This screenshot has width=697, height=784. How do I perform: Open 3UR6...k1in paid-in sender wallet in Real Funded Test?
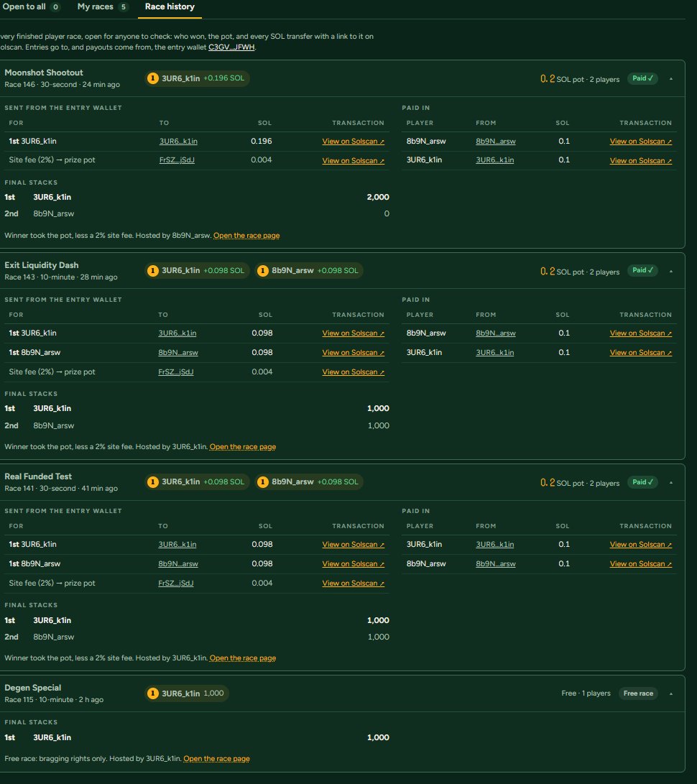[495, 545]
